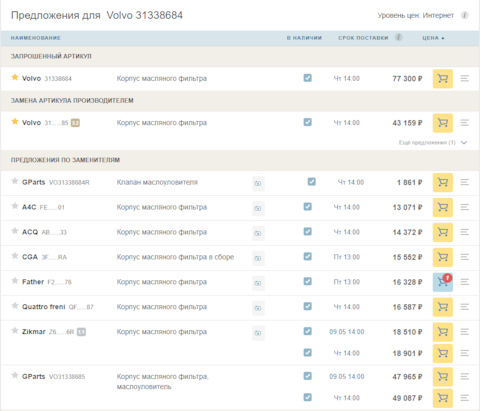Open details menu for Father 16 328 ₽ row
480x411 pixels.
[465, 282]
